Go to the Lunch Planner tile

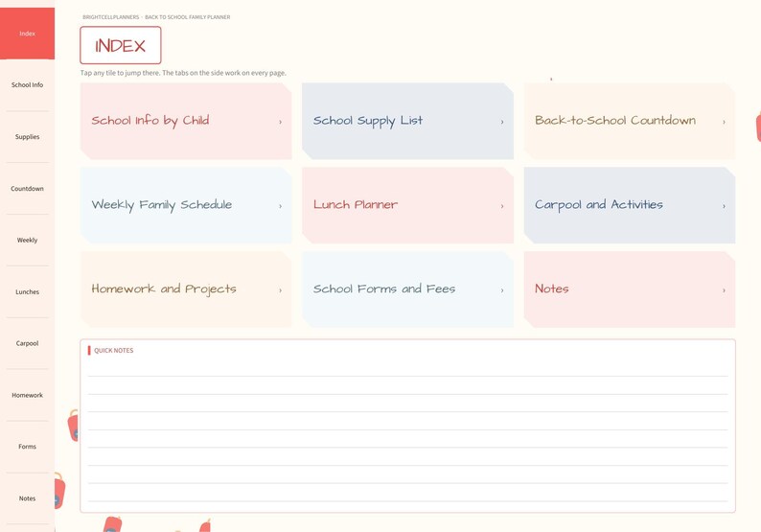point(407,205)
